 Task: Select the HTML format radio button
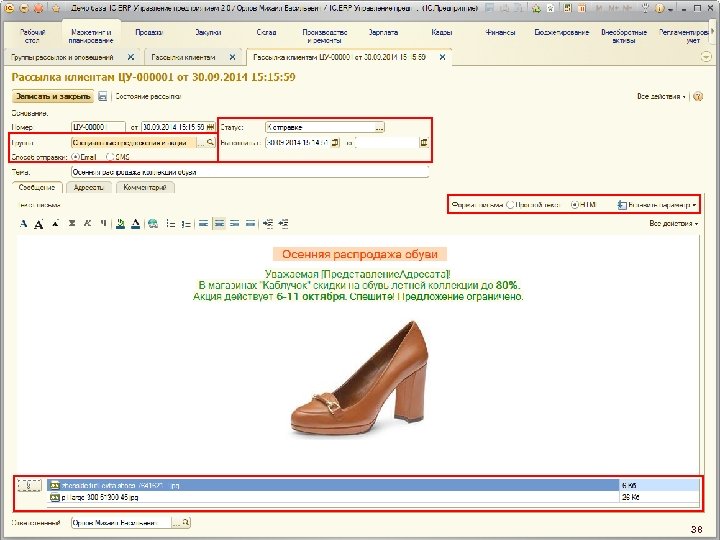click(574, 204)
